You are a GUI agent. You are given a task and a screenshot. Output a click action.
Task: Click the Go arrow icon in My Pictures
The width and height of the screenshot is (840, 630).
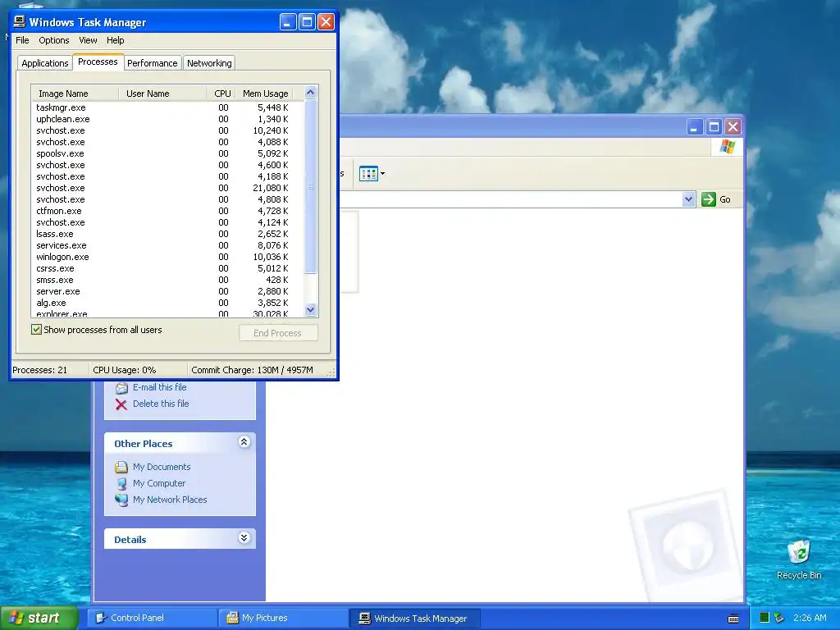click(708, 199)
